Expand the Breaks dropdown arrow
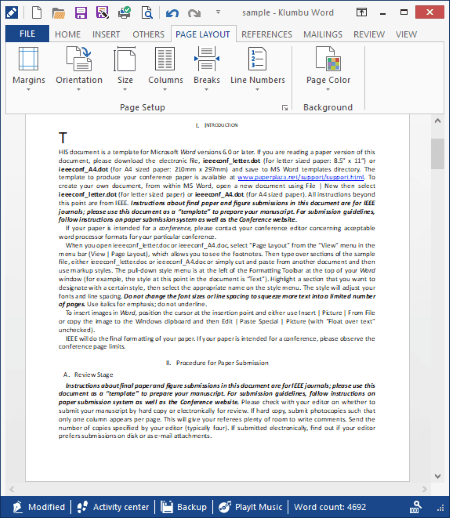 pyautogui.click(x=207, y=89)
